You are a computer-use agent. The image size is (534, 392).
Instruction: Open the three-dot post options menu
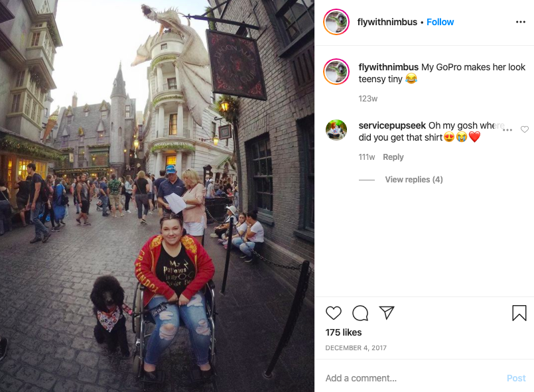[521, 22]
